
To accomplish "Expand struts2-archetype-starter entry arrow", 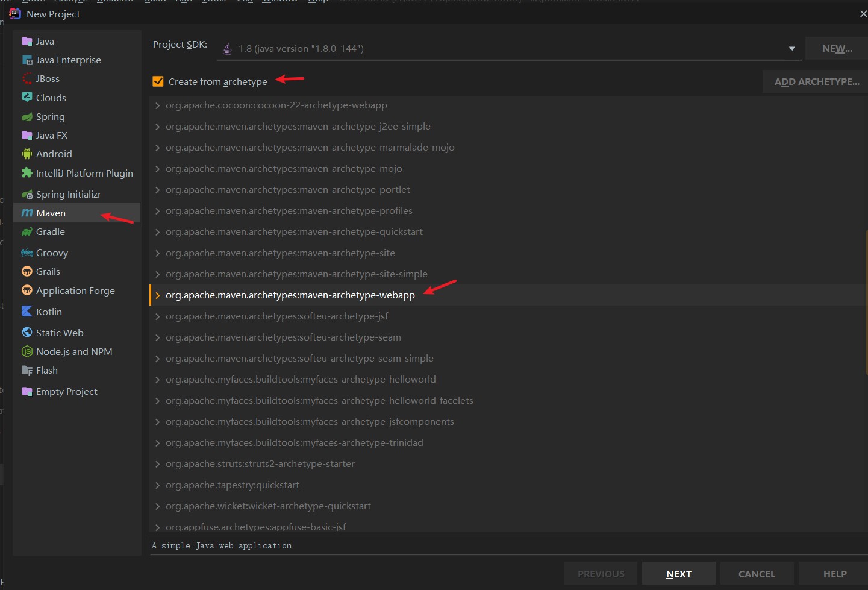I will (158, 464).
